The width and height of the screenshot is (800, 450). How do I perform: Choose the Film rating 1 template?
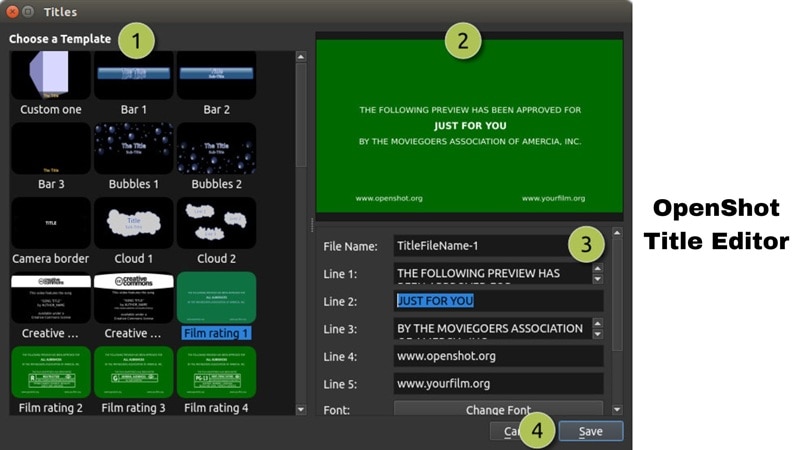tap(216, 298)
